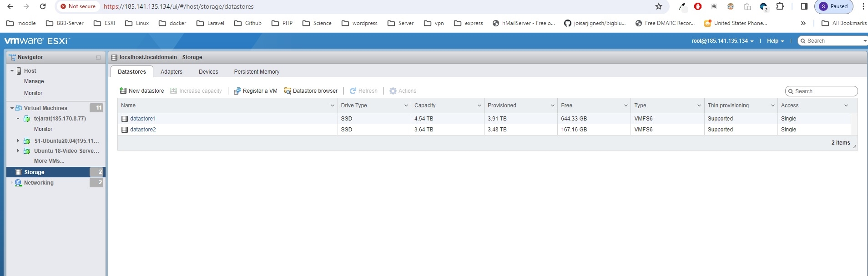This screenshot has width=868, height=276.
Task: Click the Networking globe icon
Action: [x=18, y=183]
